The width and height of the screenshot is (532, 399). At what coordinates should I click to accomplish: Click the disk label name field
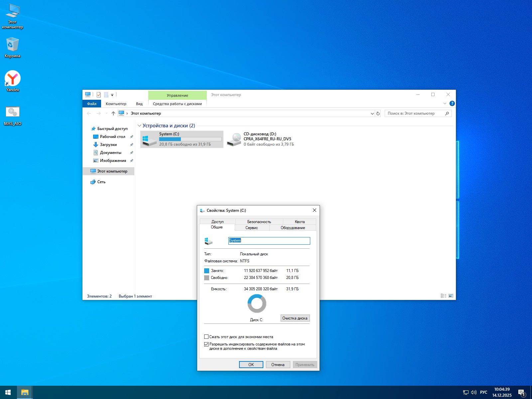point(269,241)
